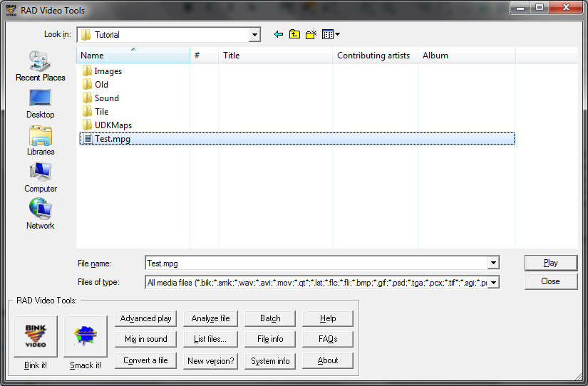Image resolution: width=588 pixels, height=386 pixels.
Task: Go back using the green arrow icon
Action: tap(279, 34)
